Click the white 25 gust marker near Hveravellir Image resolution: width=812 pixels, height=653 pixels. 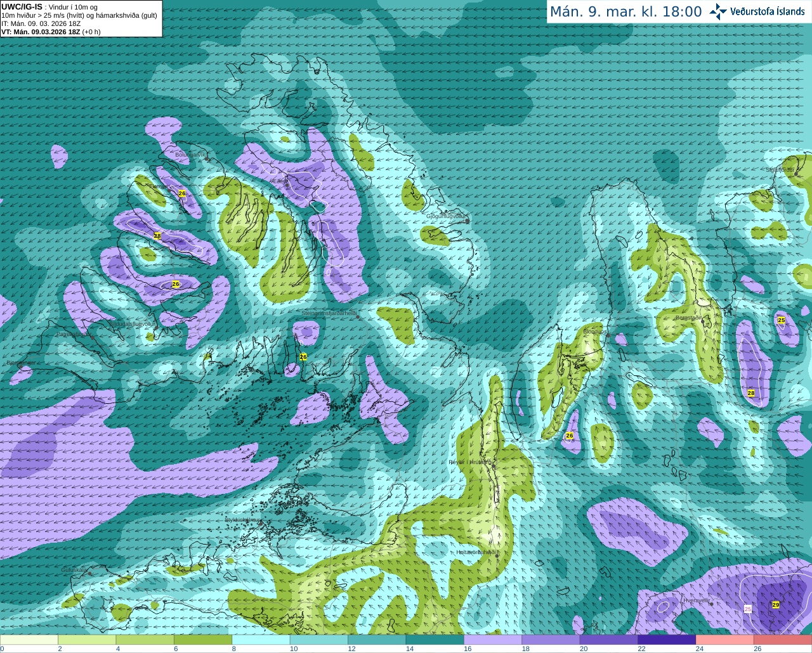coord(748,609)
